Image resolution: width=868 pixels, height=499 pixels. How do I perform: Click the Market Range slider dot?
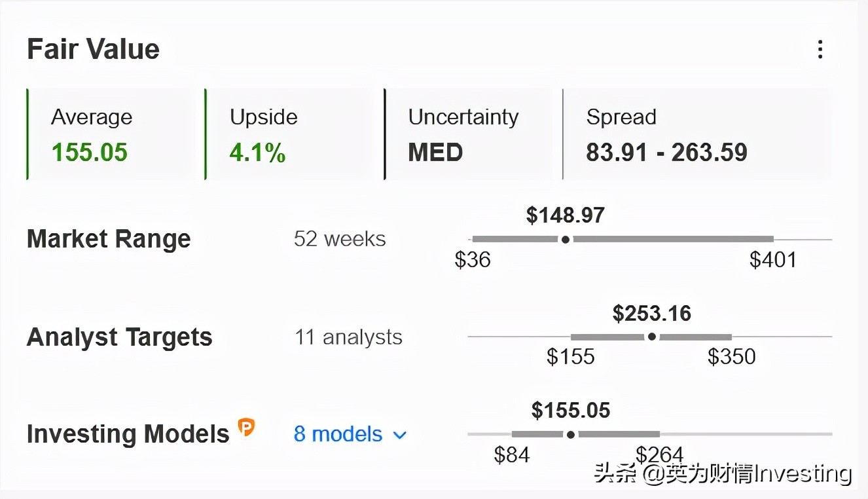(566, 239)
